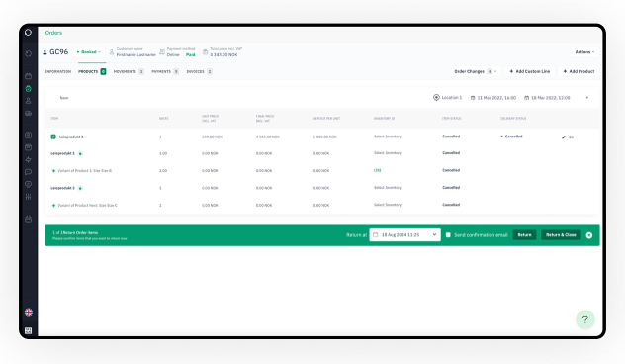Switch to the Invoices tab

tap(199, 72)
